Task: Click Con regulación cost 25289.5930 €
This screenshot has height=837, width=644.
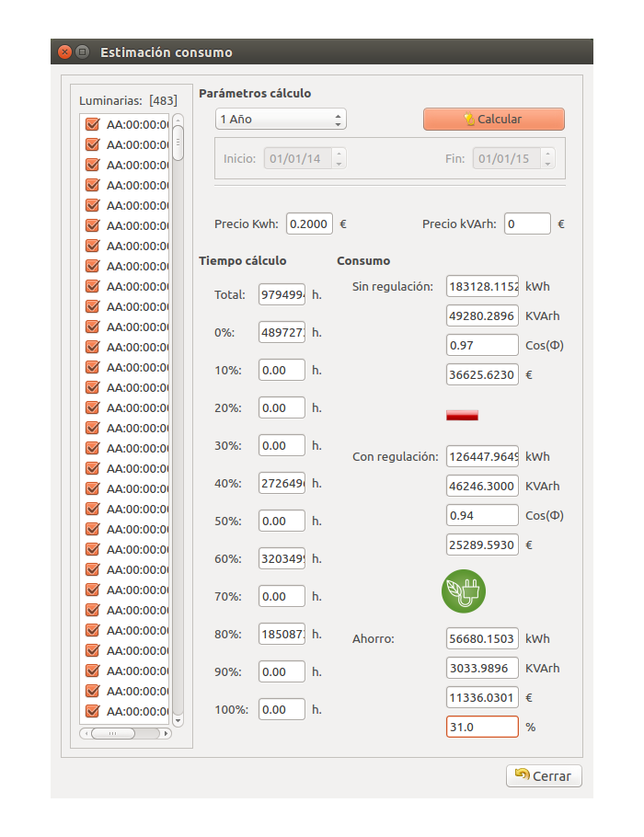Action: (x=482, y=545)
